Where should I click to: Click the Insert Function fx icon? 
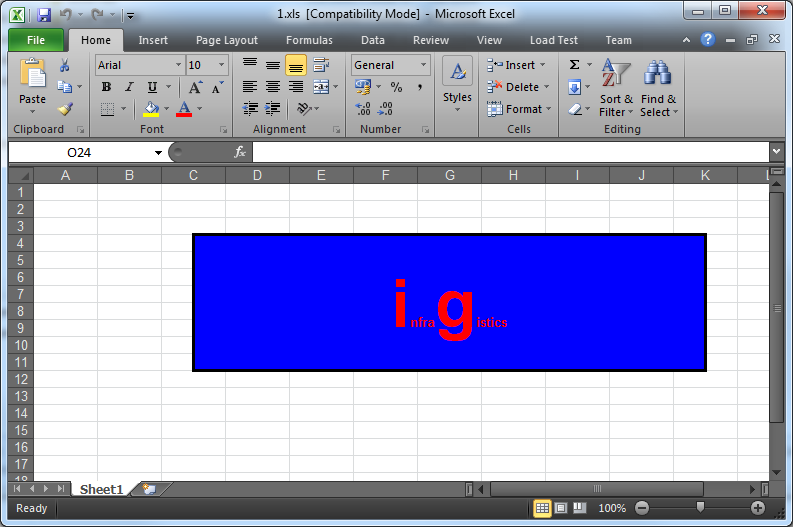tap(240, 152)
